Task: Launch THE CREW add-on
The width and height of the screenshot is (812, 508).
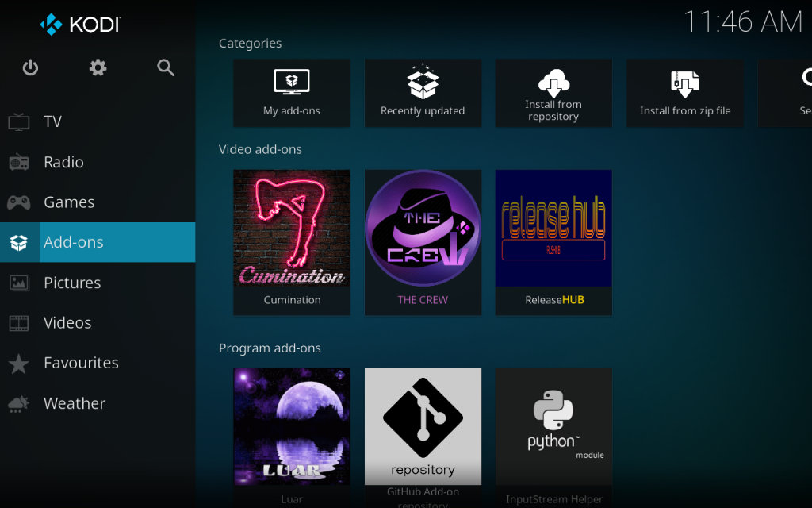Action: pos(423,241)
